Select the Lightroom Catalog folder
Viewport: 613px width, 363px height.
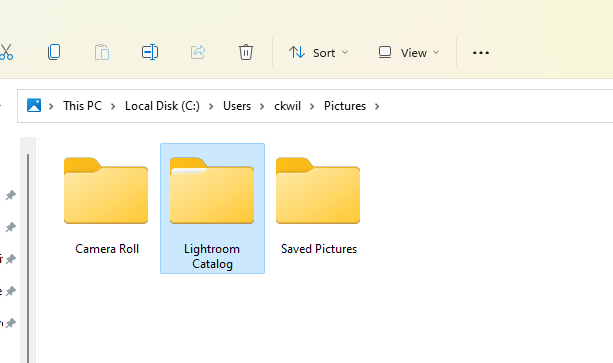[x=212, y=208]
